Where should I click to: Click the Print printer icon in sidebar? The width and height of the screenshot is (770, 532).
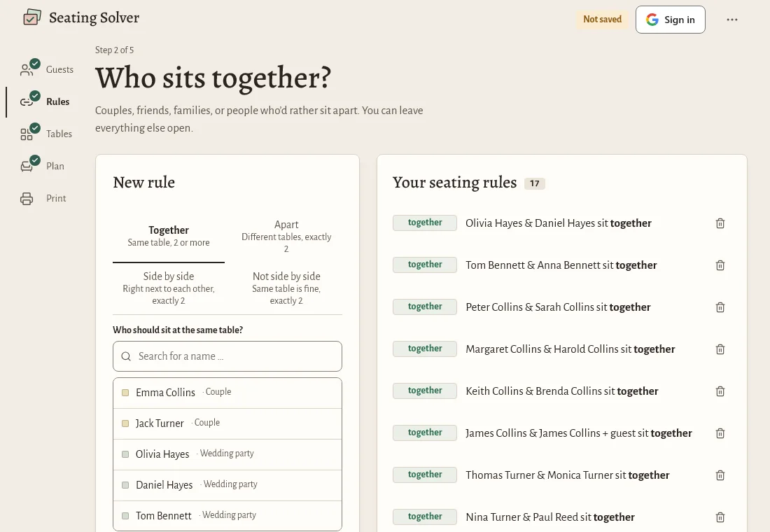(x=27, y=199)
